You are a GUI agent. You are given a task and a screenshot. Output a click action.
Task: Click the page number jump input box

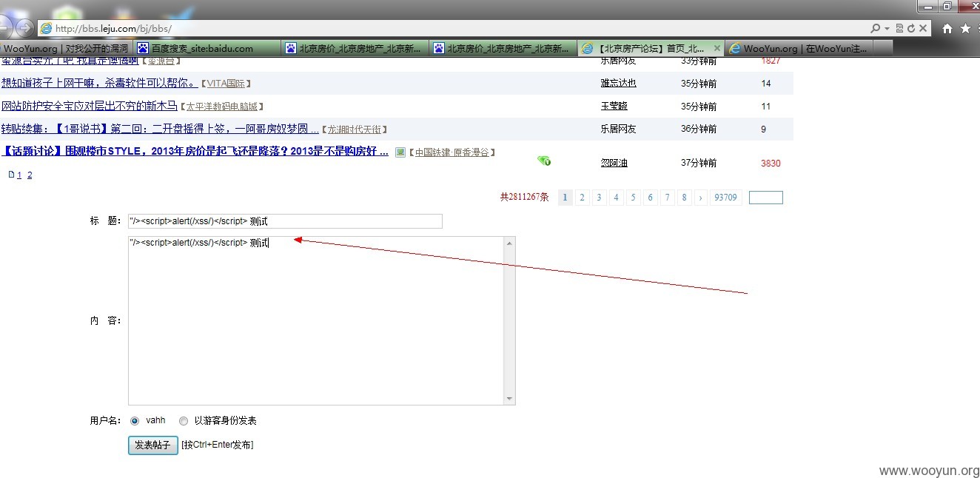[x=766, y=198]
